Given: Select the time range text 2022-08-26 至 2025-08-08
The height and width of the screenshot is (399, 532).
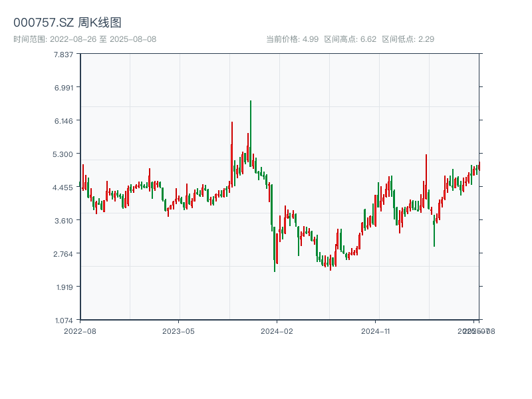Looking at the screenshot, I should click(x=84, y=39).
